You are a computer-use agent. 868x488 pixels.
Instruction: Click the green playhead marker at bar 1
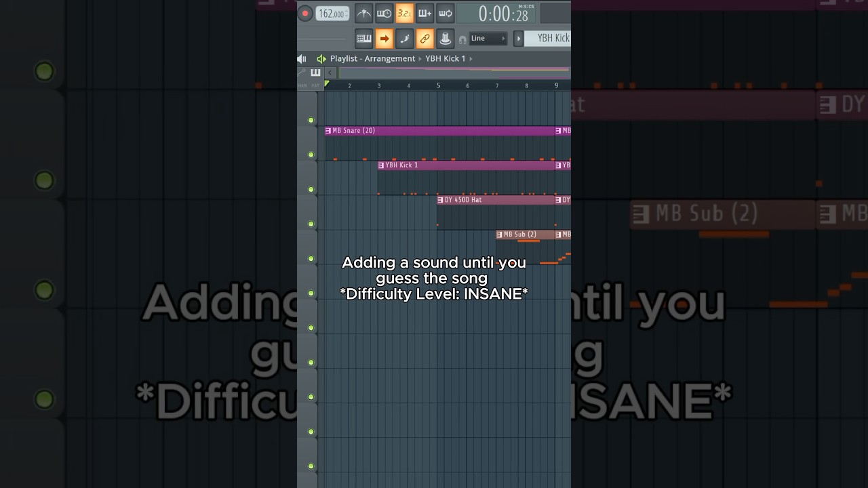(327, 84)
